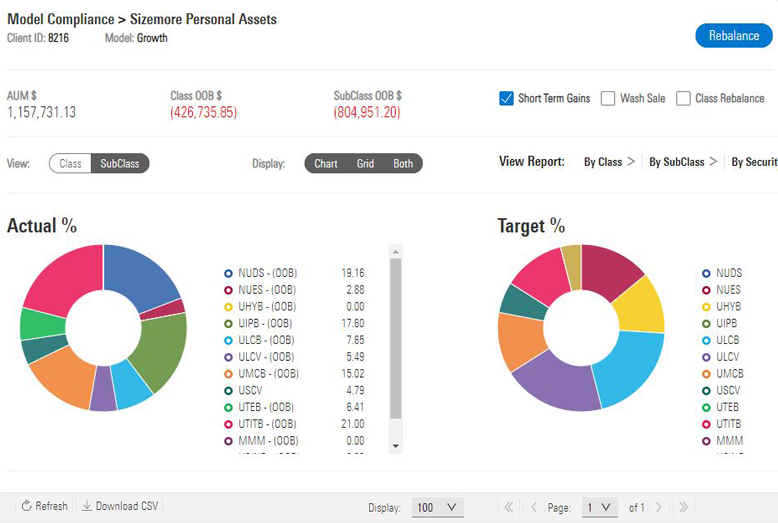Click the UMCB marker in the Target legend
This screenshot has height=523, width=778.
(706, 374)
